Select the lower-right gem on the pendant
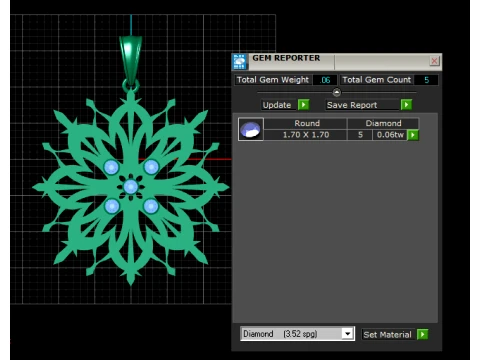Screen dimensions: 480x360 151,206
